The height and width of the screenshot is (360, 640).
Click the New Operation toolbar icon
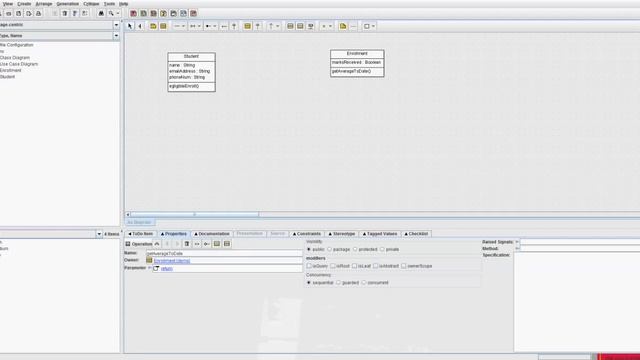coord(300,26)
